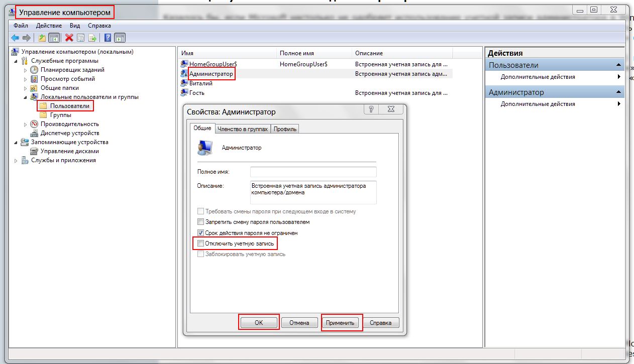This screenshot has height=364, width=634.
Task: Select the Общие tab
Action: pos(202,128)
